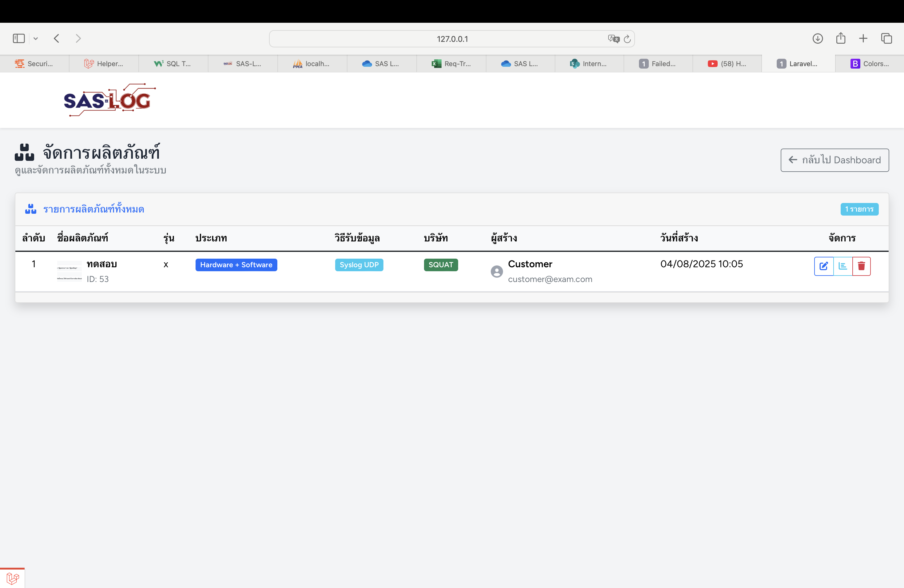The width and height of the screenshot is (904, 588).
Task: Go back with the browser back arrow
Action: point(57,38)
